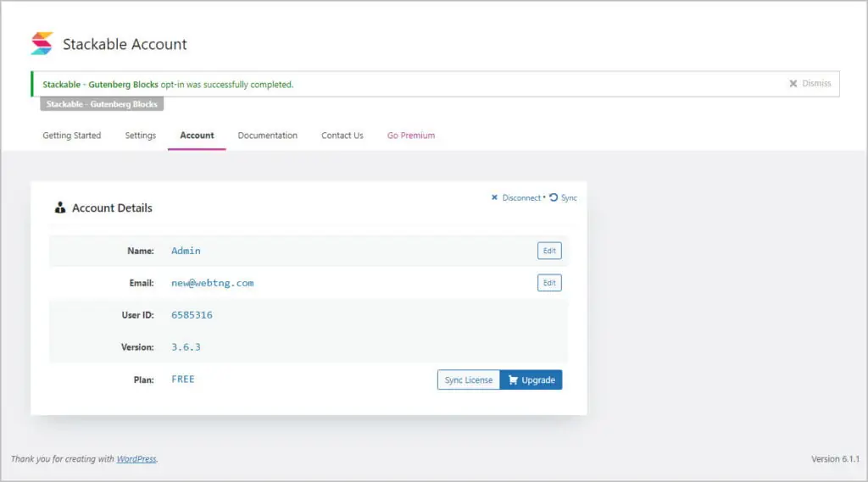Click the Admin name value
Viewport: 868px width, 482px height.
[186, 251]
